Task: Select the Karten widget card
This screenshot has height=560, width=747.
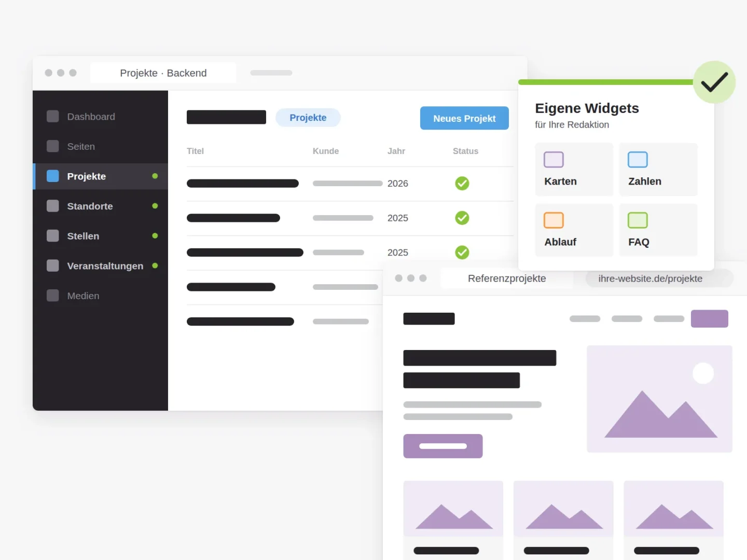Action: tap(574, 170)
